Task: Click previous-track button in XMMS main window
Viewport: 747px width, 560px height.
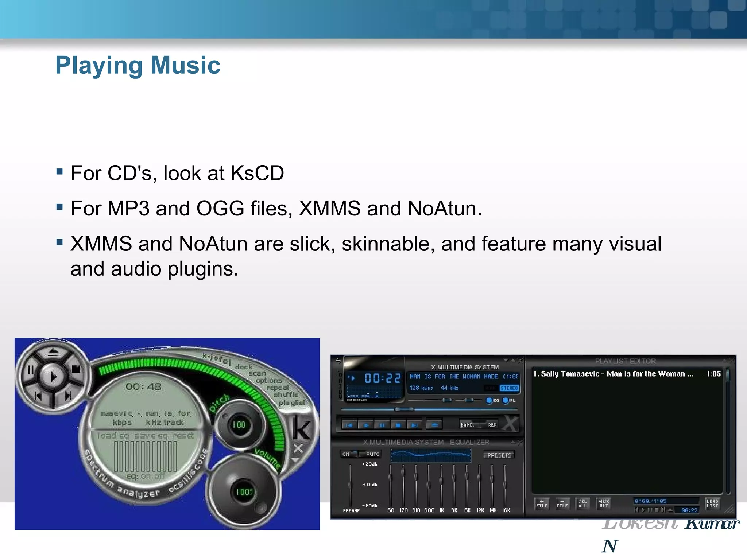Action: (x=349, y=425)
